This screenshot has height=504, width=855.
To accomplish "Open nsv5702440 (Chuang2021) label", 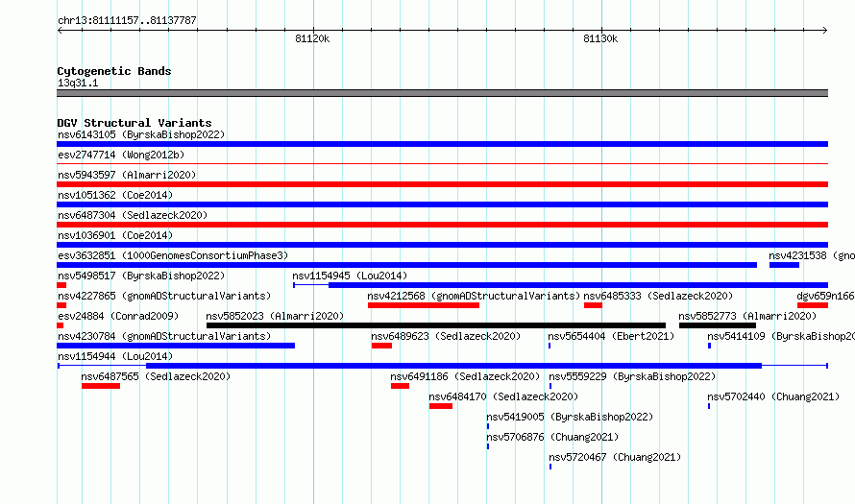I will coord(773,396).
